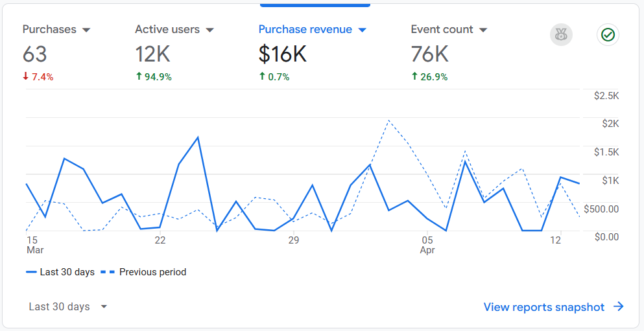Image resolution: width=644 pixels, height=331 pixels.
Task: Click the red down arrow beside 7.4%
Action: (26, 76)
